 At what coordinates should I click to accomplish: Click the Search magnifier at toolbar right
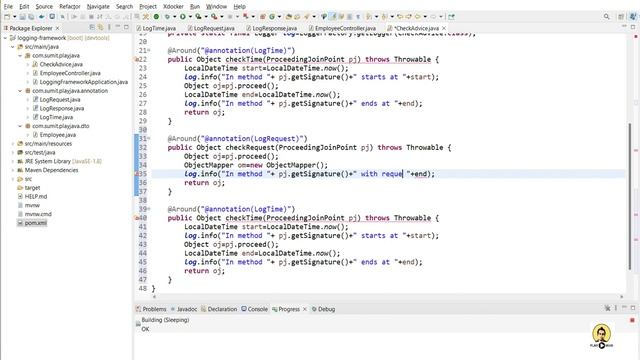(x=607, y=17)
